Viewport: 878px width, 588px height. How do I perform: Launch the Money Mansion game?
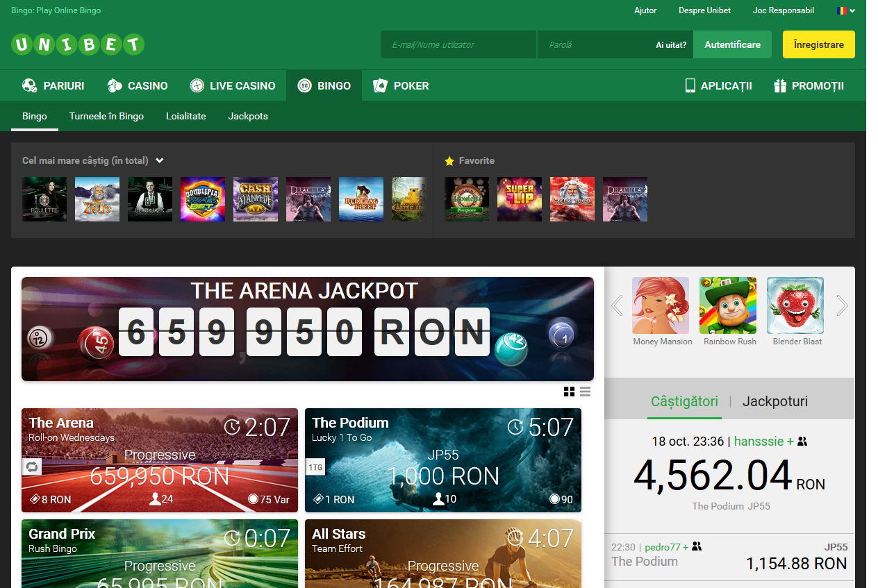(661, 305)
